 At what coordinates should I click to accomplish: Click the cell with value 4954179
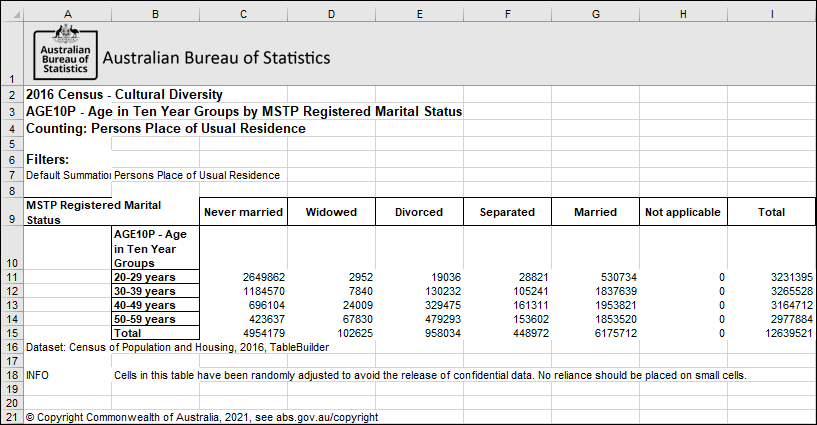pos(243,333)
